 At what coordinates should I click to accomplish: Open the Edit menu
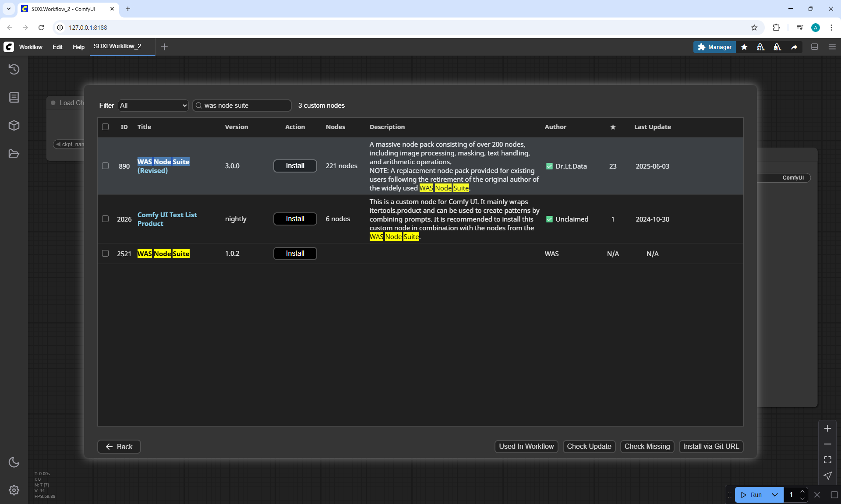pos(57,47)
